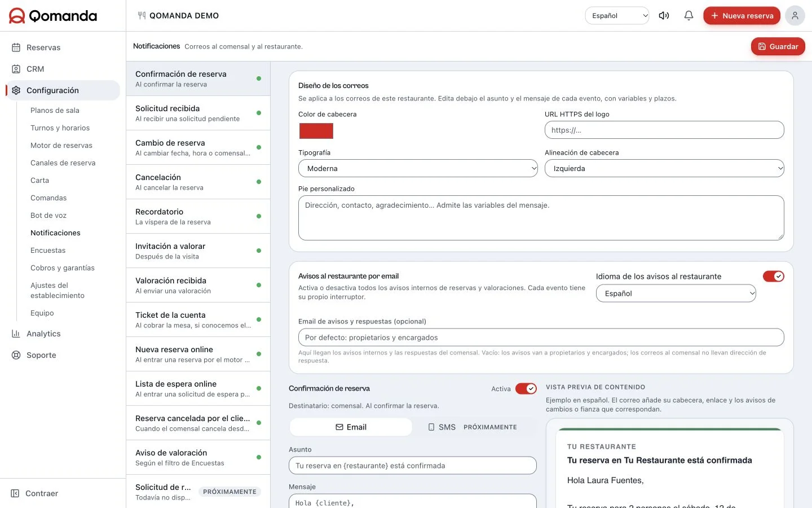
Task: Open the Tipografía Moderna dropdown
Action: click(x=418, y=168)
